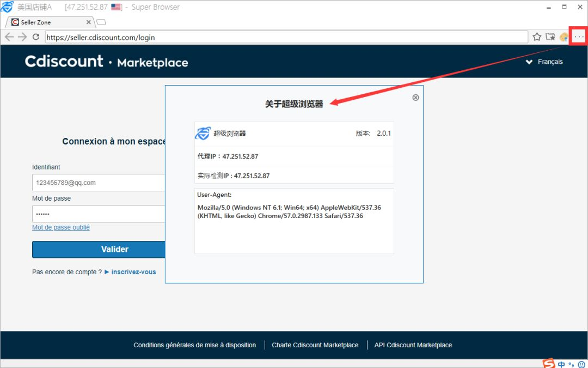
Task: Click the version number 2.0.1
Action: [384, 134]
